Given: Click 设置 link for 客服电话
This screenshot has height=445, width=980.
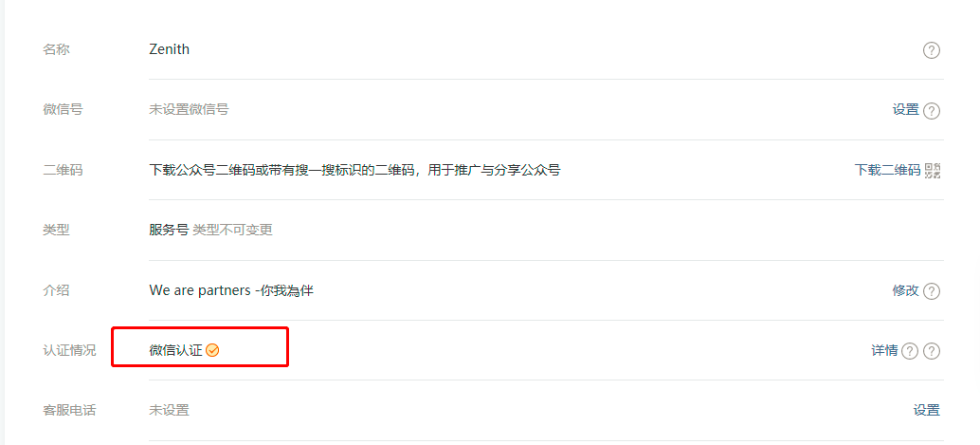Looking at the screenshot, I should 926,411.
